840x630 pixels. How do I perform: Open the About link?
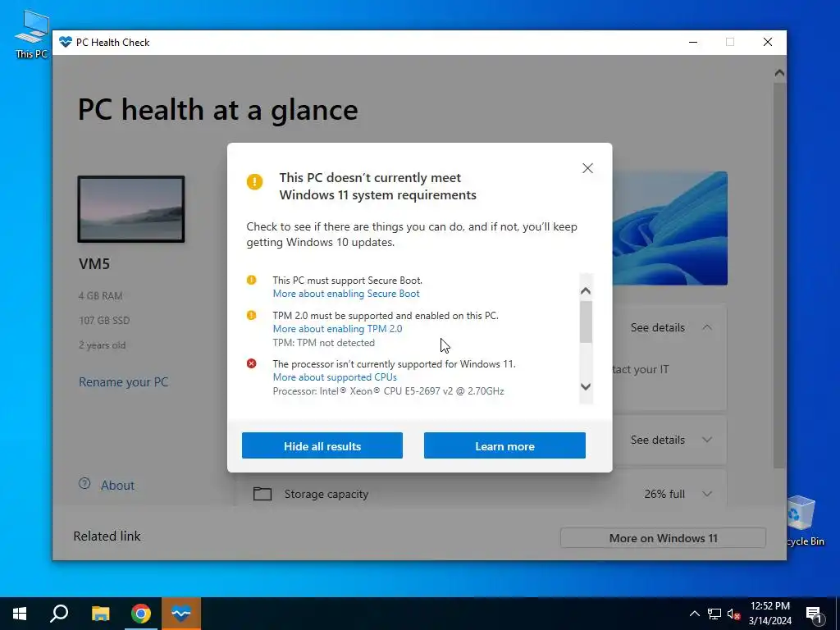point(117,486)
